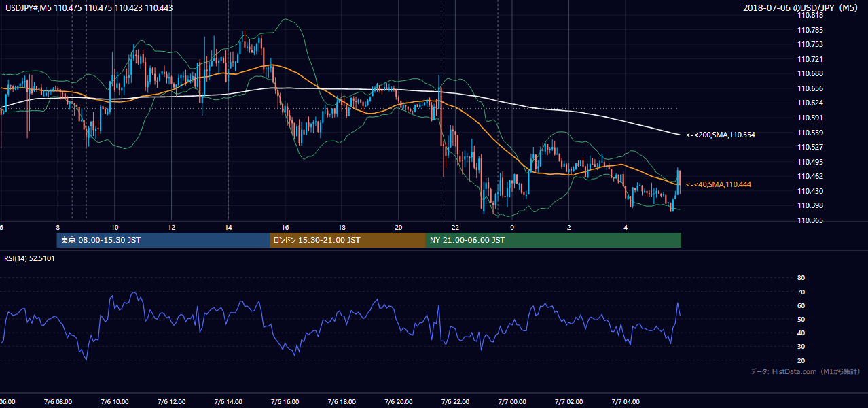Click the RSI 60 level label
The image size is (868, 408).
click(x=801, y=305)
